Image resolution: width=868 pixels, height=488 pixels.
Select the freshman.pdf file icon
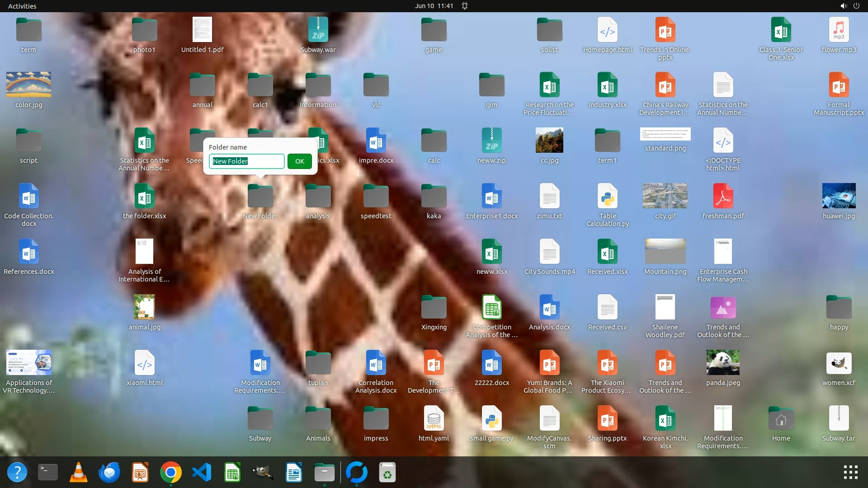point(723,196)
